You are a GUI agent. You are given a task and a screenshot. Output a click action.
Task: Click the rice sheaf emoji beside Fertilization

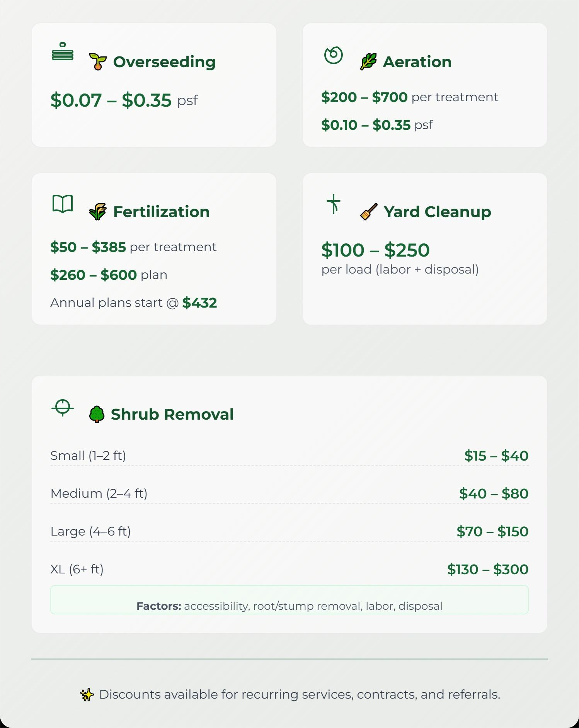(98, 212)
